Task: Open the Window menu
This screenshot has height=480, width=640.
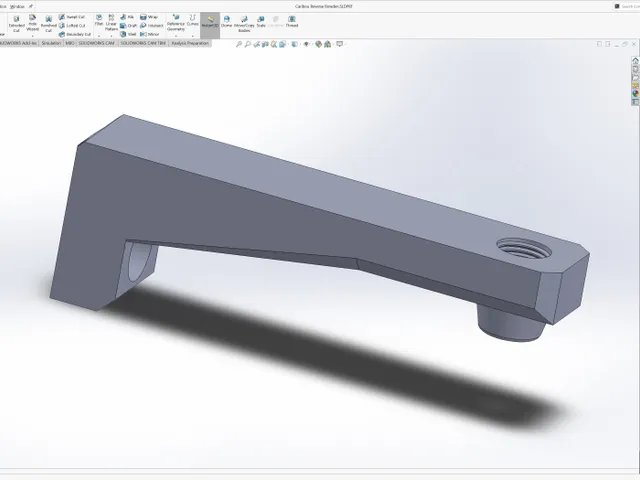Action: click(x=17, y=7)
